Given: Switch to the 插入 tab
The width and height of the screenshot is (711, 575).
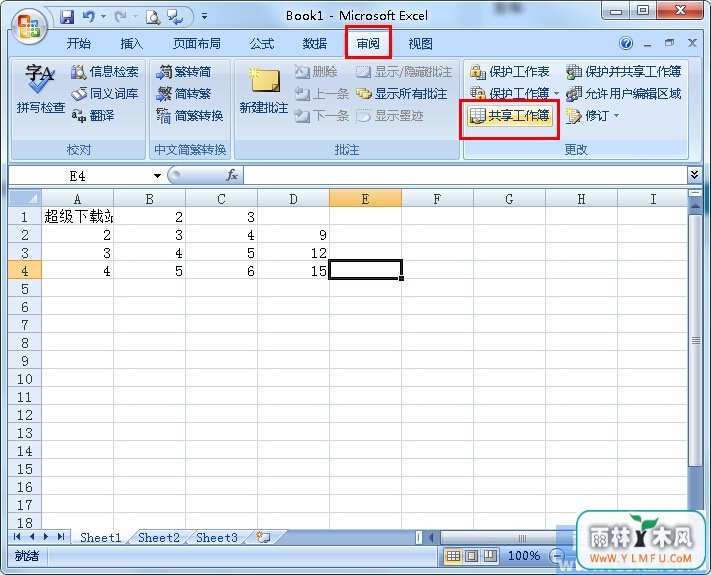Looking at the screenshot, I should click(x=132, y=44).
